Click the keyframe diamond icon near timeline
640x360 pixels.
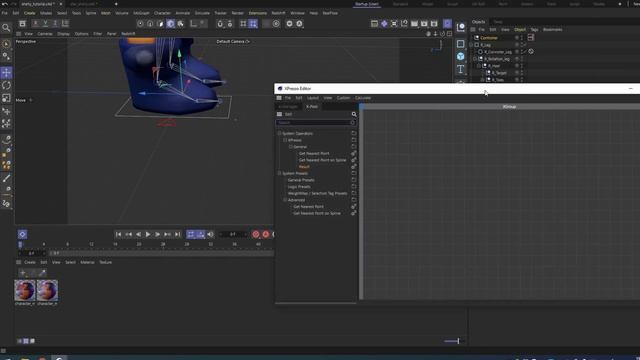coord(22,234)
